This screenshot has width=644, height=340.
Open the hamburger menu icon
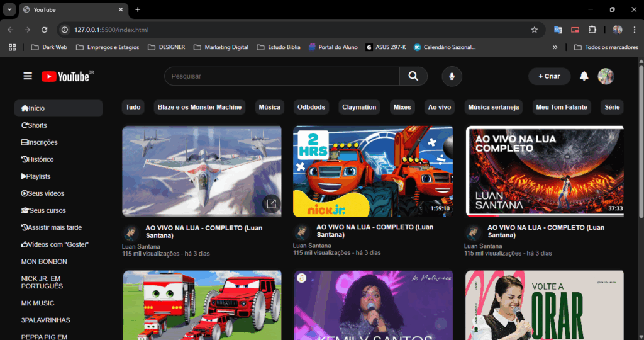pyautogui.click(x=28, y=76)
